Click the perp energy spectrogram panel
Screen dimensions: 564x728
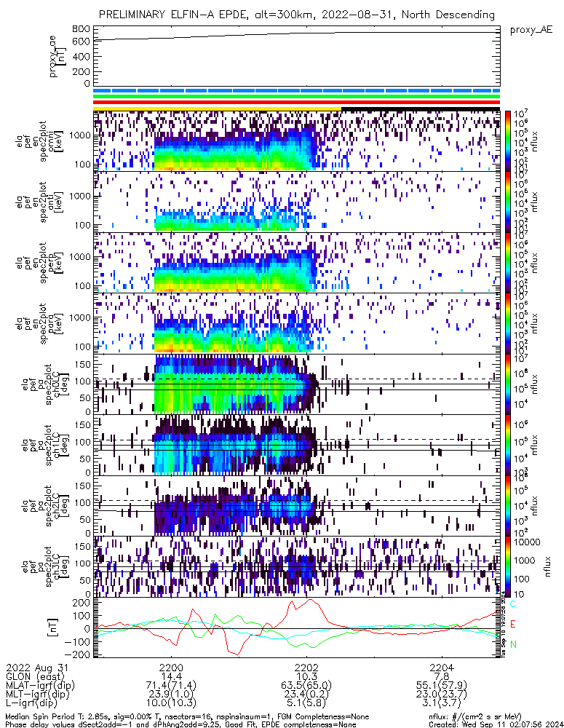coord(297,263)
